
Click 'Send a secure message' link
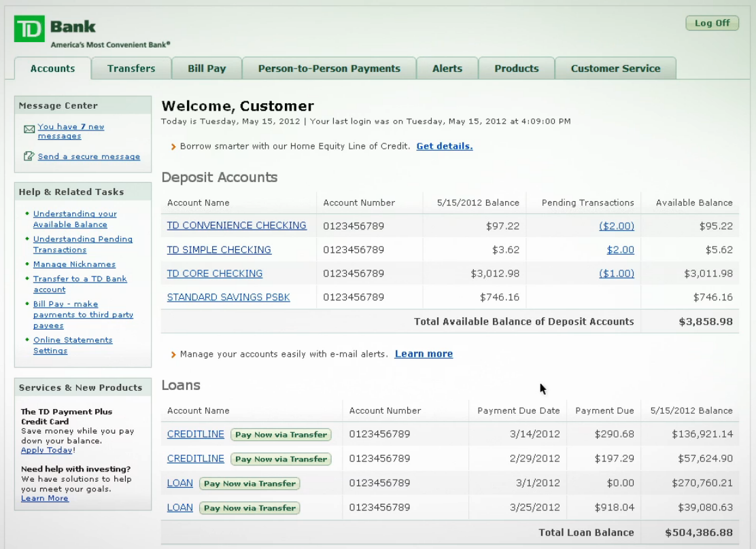[x=88, y=157]
